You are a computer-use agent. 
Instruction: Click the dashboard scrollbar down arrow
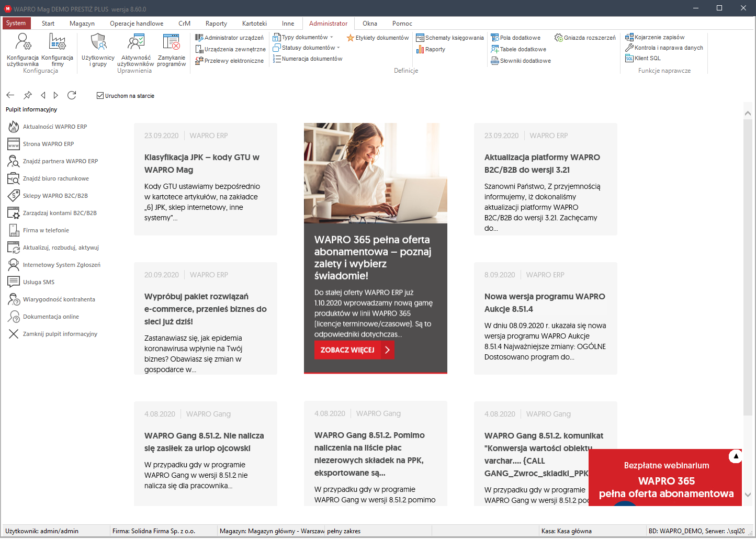coord(748,495)
